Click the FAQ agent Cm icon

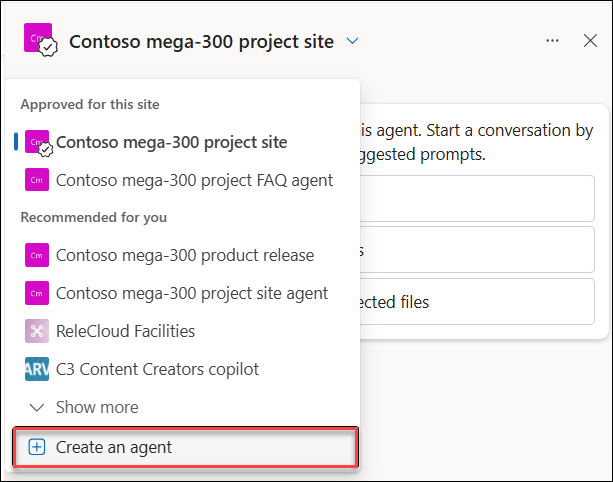[37, 180]
